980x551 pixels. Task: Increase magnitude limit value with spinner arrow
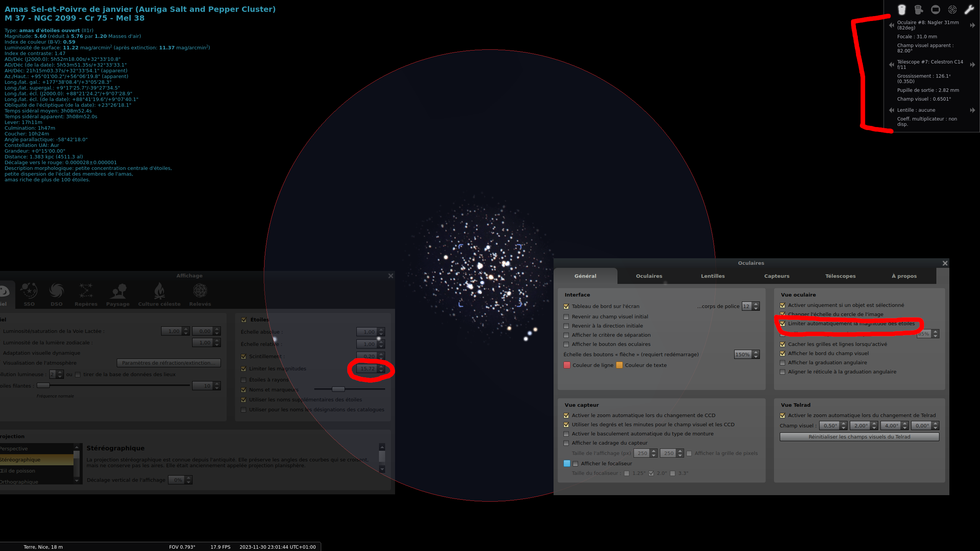[x=381, y=366]
